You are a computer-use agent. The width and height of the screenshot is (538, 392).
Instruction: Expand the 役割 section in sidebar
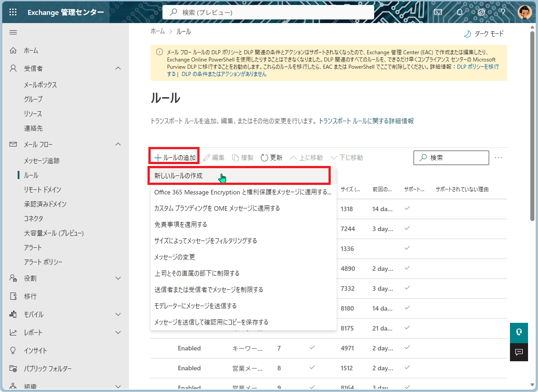(x=118, y=278)
